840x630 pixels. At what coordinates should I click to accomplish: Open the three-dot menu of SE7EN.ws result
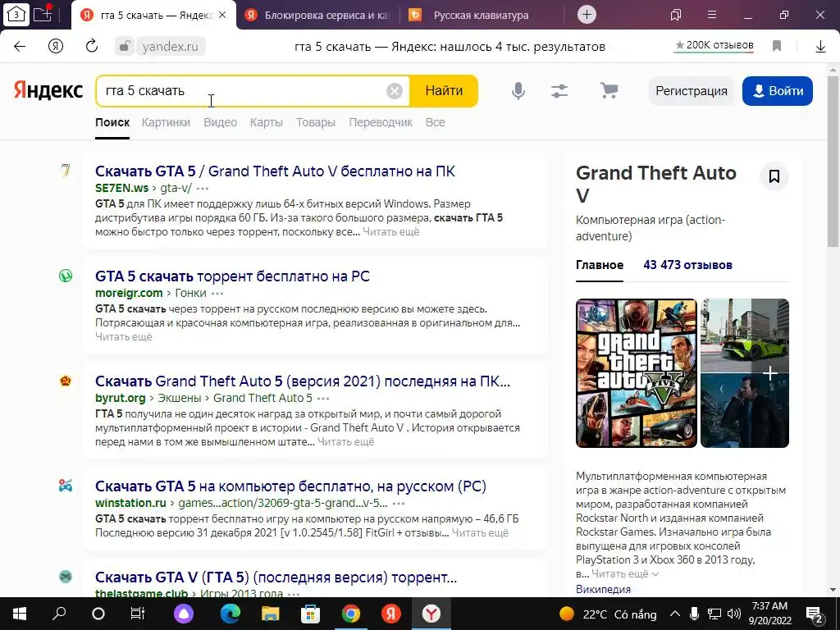coord(203,189)
